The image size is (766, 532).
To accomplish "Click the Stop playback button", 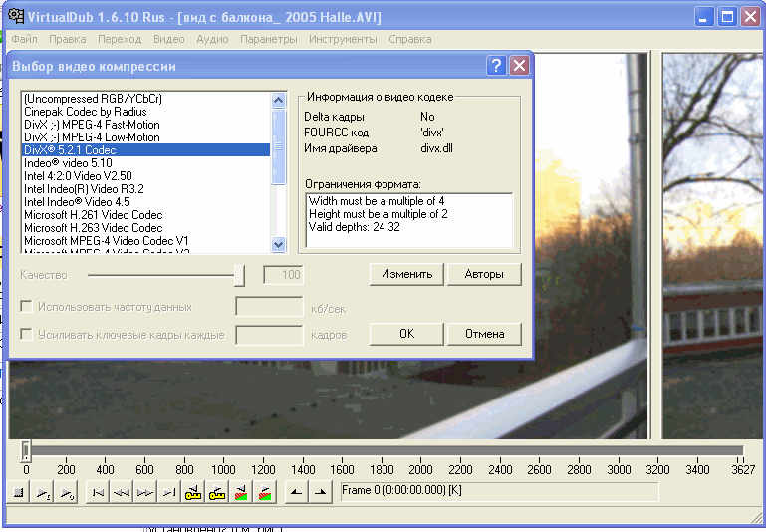I will tap(19, 492).
